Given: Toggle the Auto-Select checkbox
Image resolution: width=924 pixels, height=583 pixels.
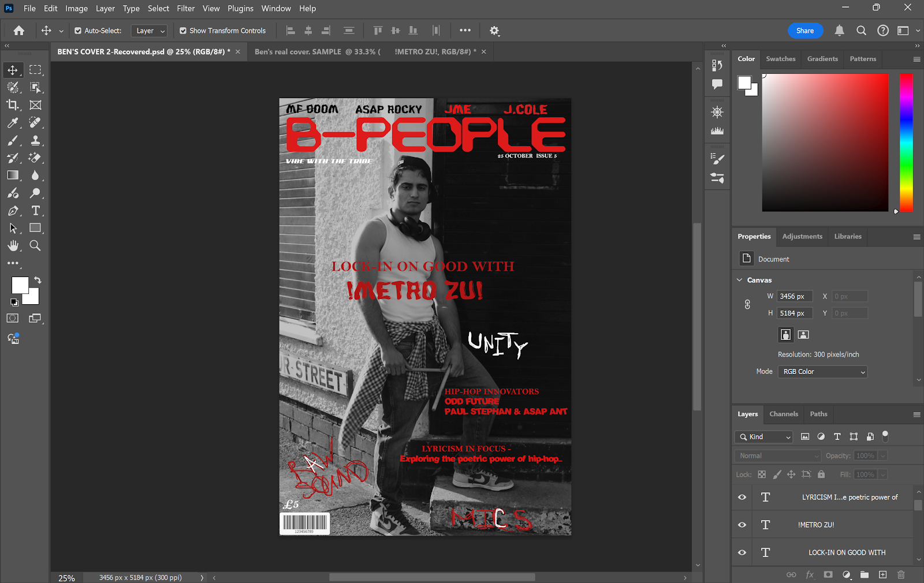Looking at the screenshot, I should point(78,31).
